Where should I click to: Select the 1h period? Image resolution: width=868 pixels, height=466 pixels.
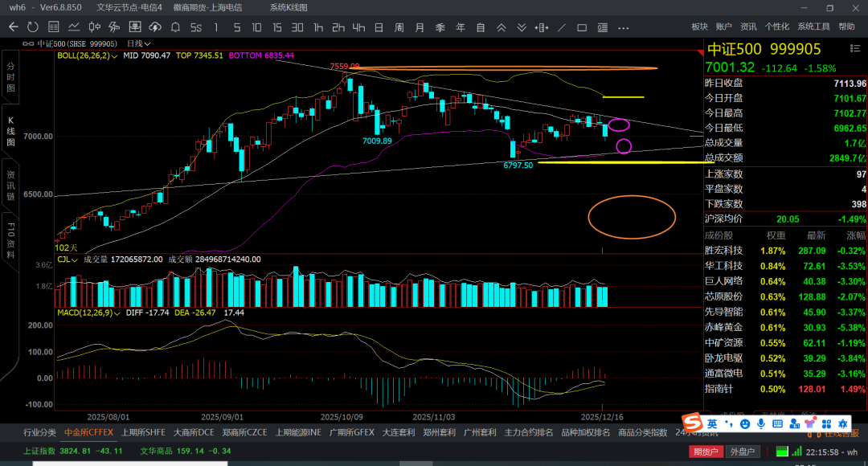click(x=317, y=27)
